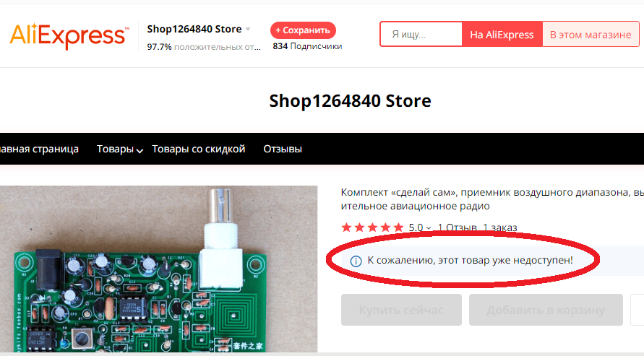Open the 5.0 rating breakdown chevron
The image size is (644, 356).
point(429,228)
